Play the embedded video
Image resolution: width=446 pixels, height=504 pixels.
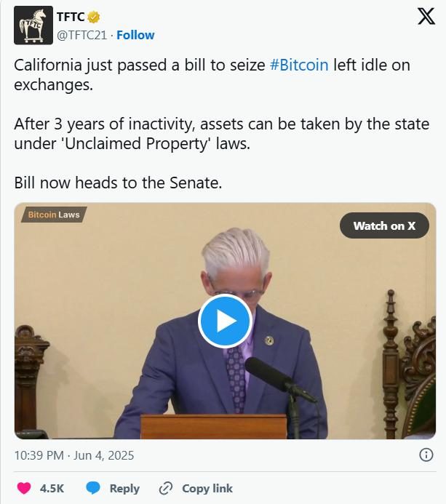225,321
